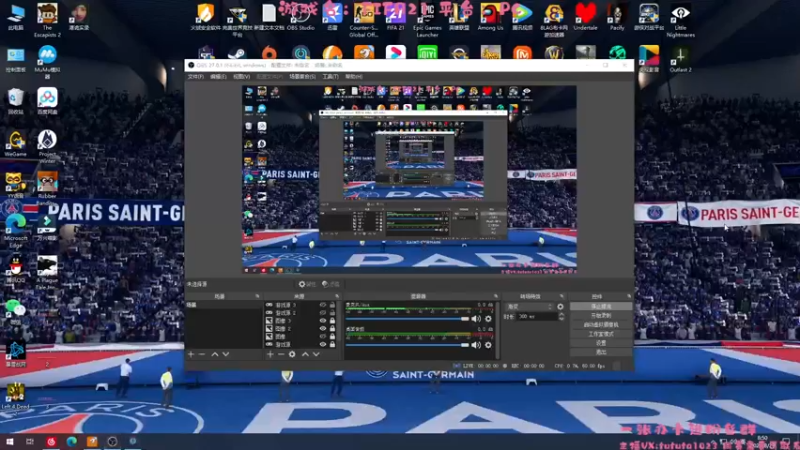This screenshot has width=800, height=450.
Task: Open the Outlast 2 shortcut
Action: (680, 59)
